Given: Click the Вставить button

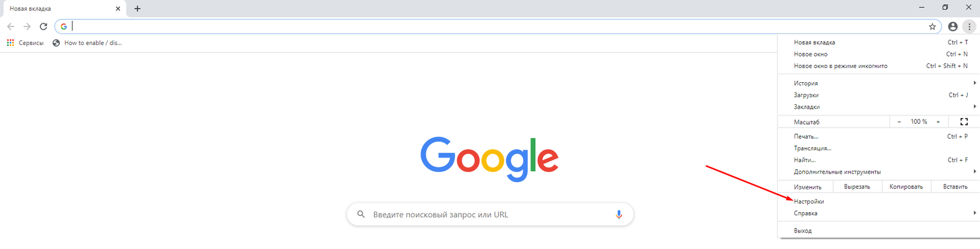Looking at the screenshot, I should click(x=956, y=186).
